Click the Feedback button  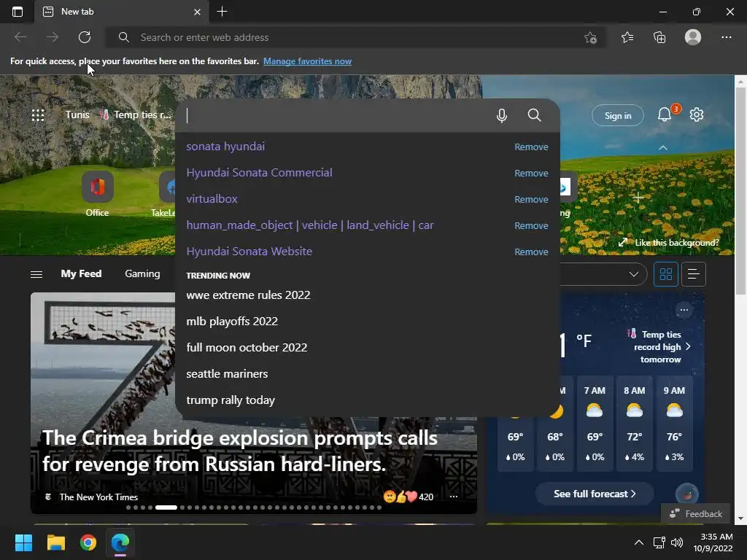point(695,514)
